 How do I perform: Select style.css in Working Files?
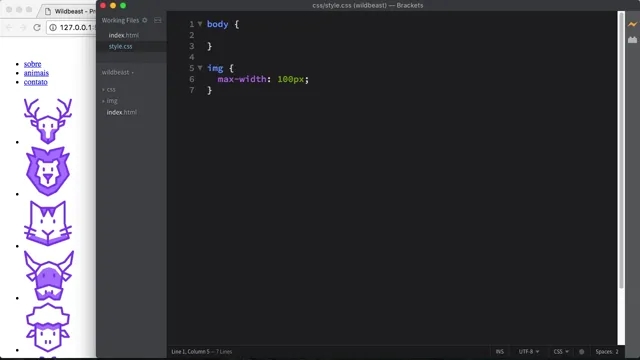[120, 47]
